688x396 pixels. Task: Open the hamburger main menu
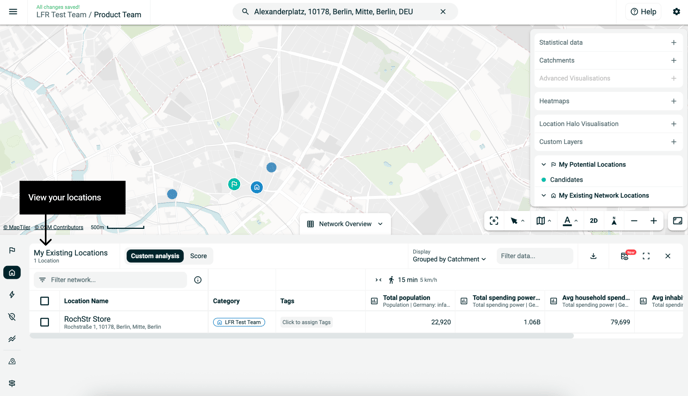pos(13,12)
